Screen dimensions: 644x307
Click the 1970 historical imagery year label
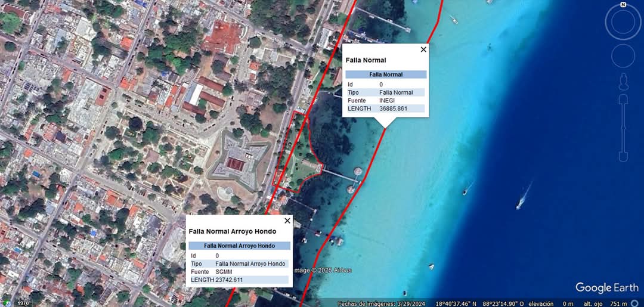23,303
